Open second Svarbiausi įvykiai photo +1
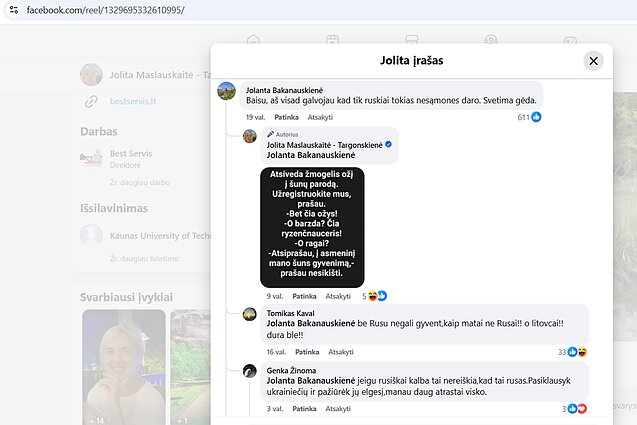This screenshot has width=637, height=425. pyautogui.click(x=190, y=367)
